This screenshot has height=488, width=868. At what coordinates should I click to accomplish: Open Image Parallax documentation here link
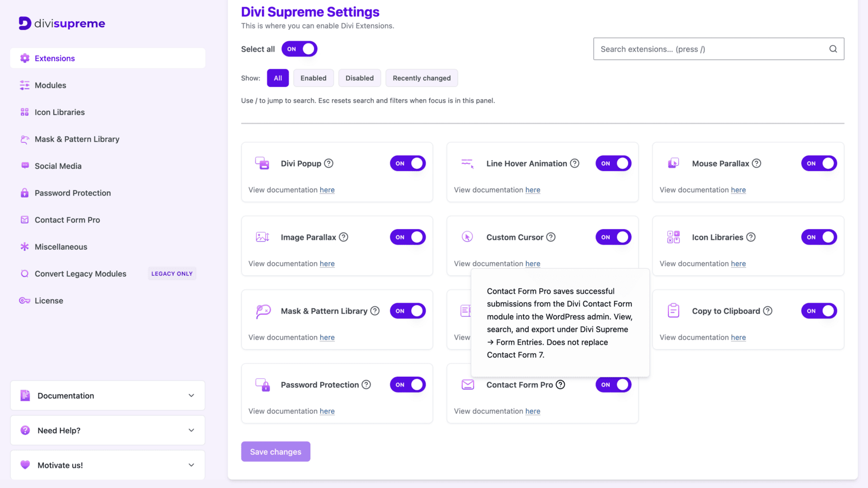pyautogui.click(x=327, y=264)
